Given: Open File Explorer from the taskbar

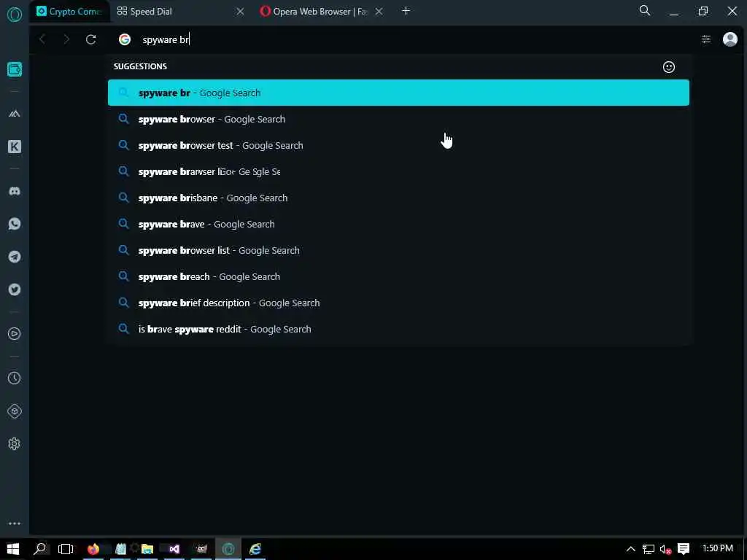Looking at the screenshot, I should click(147, 549).
